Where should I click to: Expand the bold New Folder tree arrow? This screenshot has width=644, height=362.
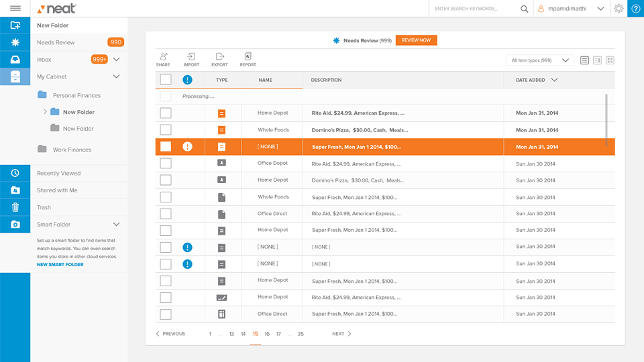click(45, 112)
